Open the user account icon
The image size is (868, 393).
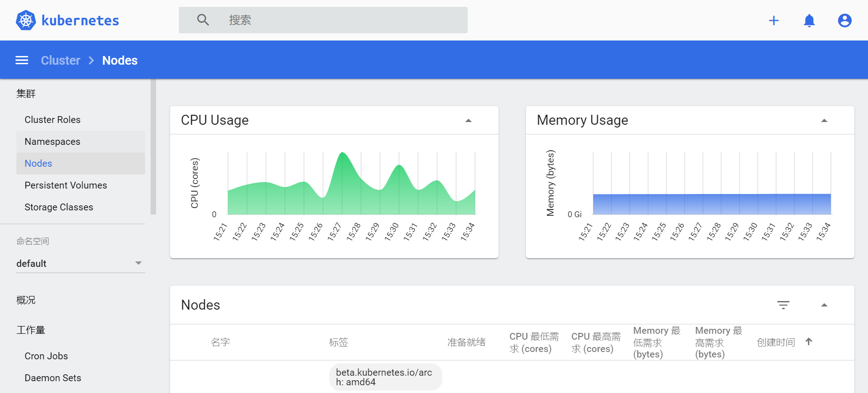[845, 20]
